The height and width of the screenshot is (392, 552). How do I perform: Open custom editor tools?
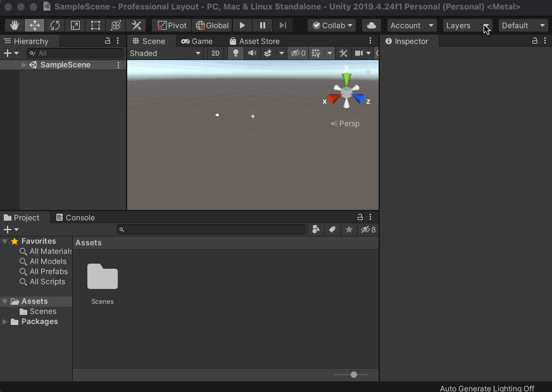[136, 25]
